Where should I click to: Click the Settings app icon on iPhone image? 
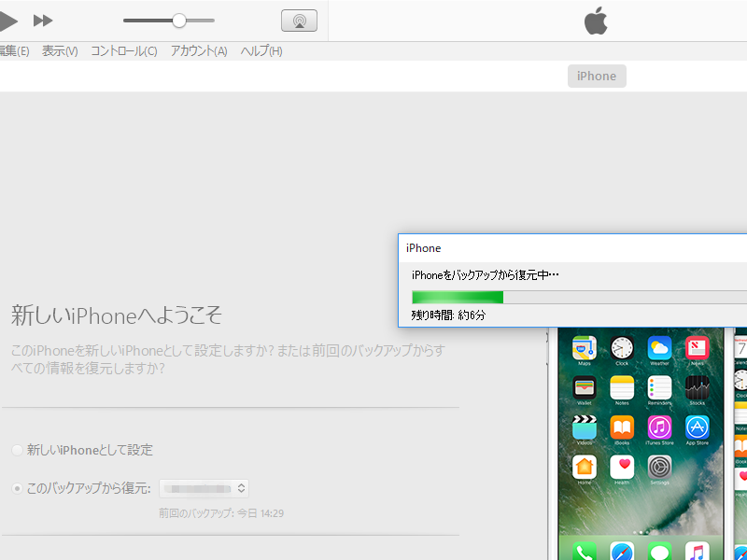659,468
